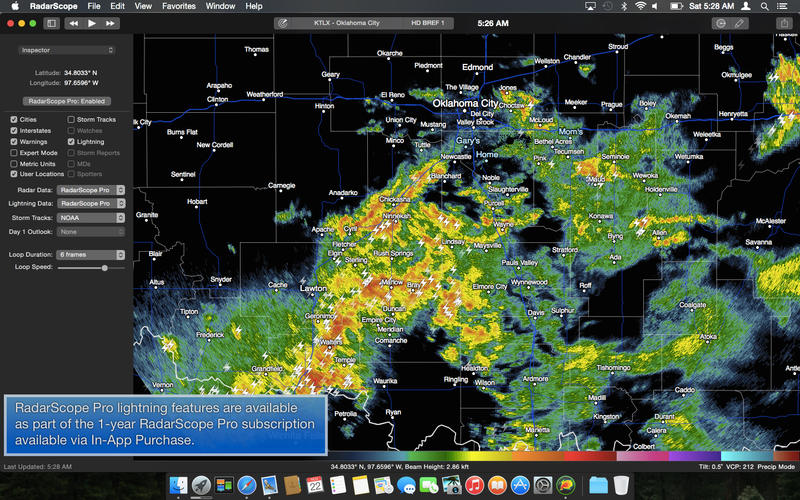Click the RadarScope Pro: Enabled button
Viewport: 800px width, 500px height.
point(67,101)
